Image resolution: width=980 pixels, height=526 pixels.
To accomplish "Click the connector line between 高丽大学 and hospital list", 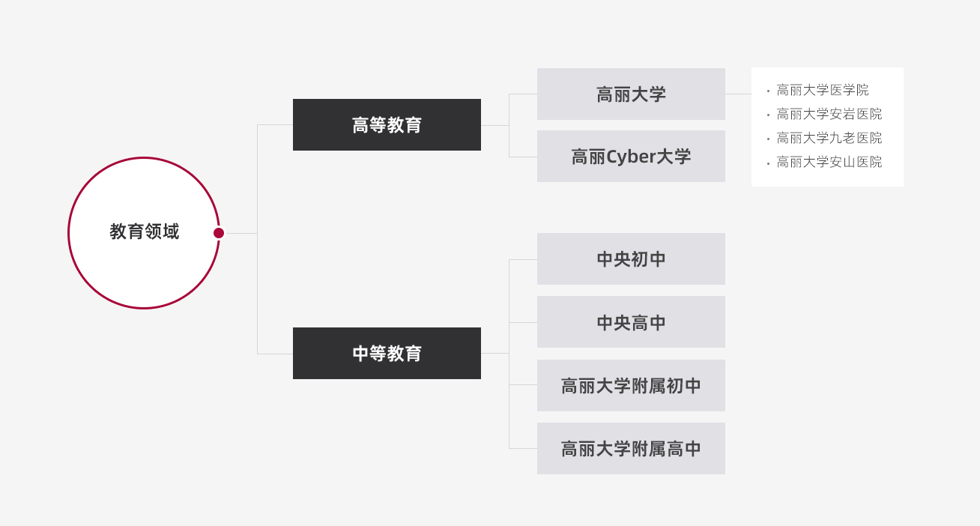I will click(x=738, y=94).
